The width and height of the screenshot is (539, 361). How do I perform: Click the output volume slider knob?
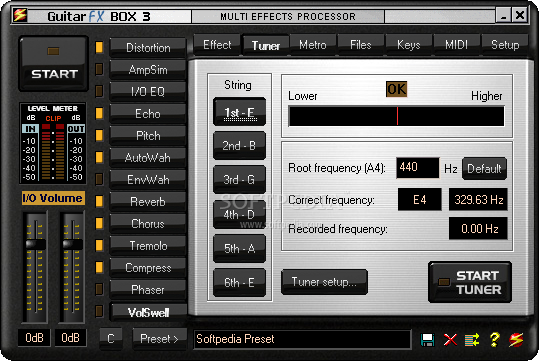[73, 244]
